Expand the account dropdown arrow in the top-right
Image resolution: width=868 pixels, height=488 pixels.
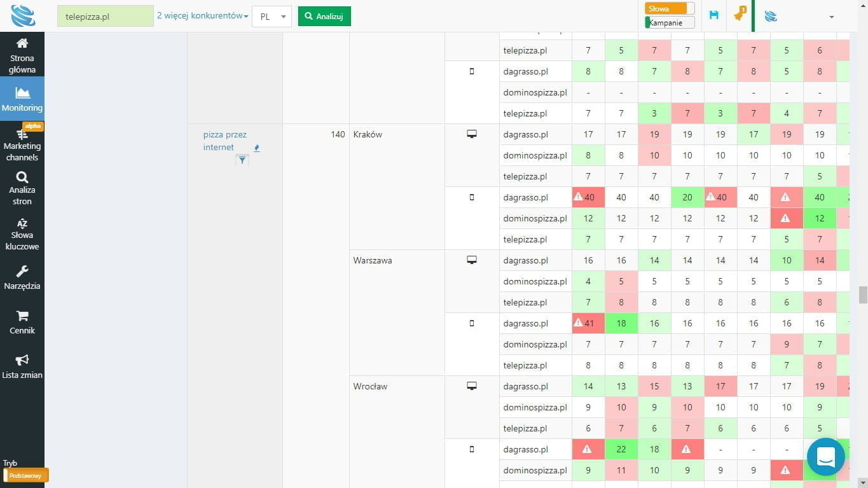tap(831, 17)
